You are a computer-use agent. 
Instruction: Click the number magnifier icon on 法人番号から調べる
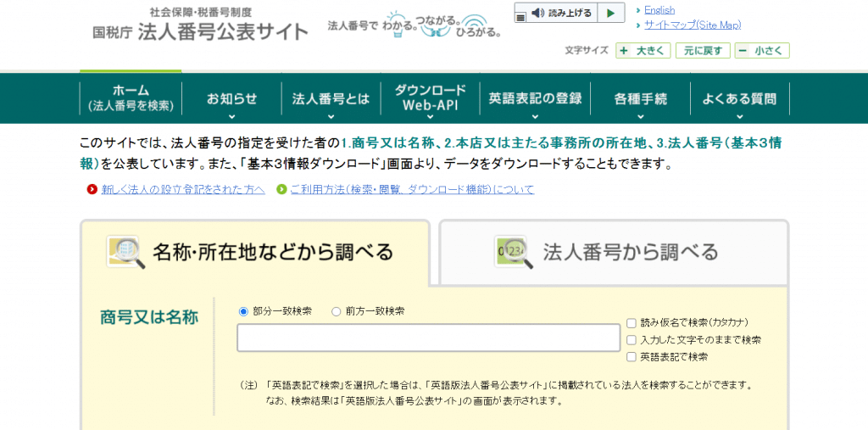[x=514, y=252]
